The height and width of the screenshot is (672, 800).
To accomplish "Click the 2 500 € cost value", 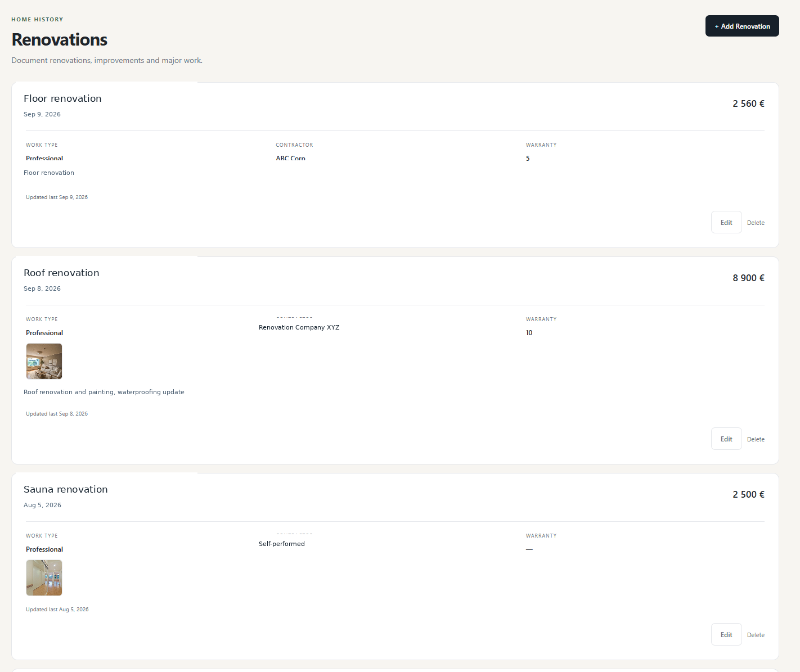I will point(748,494).
